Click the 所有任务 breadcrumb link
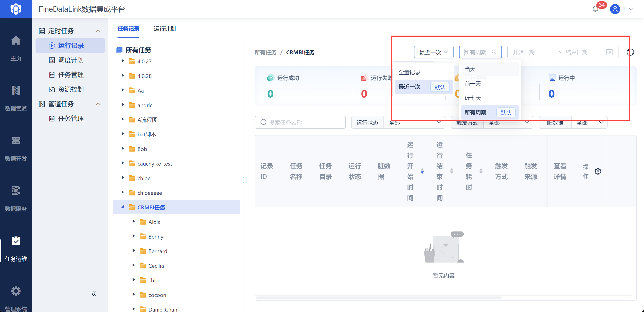 click(x=265, y=52)
